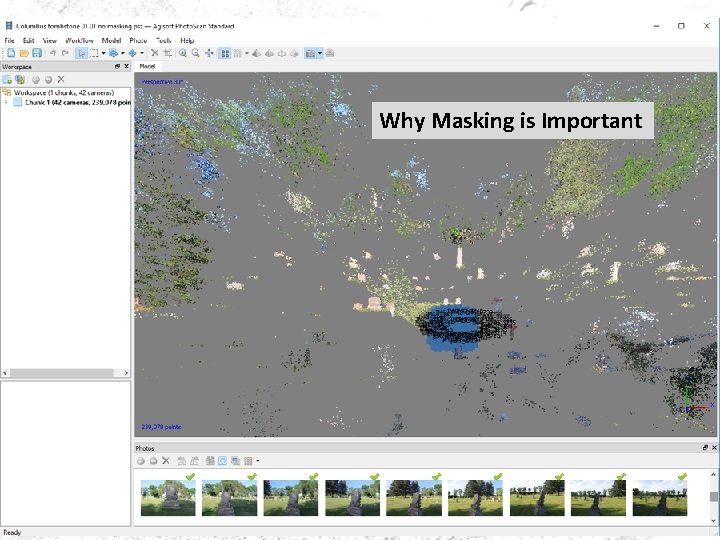The height and width of the screenshot is (540, 720).
Task: Enable Cameras in the Photos toolbar
Action: pos(141,461)
